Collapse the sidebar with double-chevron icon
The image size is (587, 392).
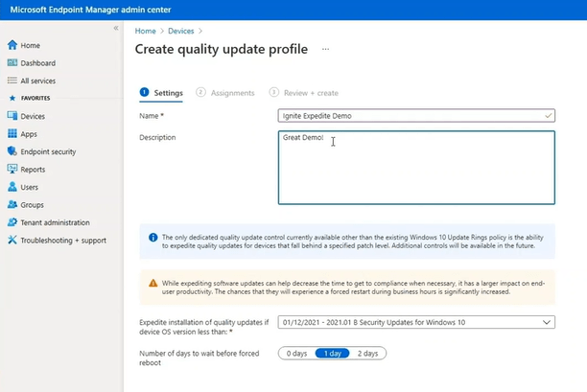(116, 28)
